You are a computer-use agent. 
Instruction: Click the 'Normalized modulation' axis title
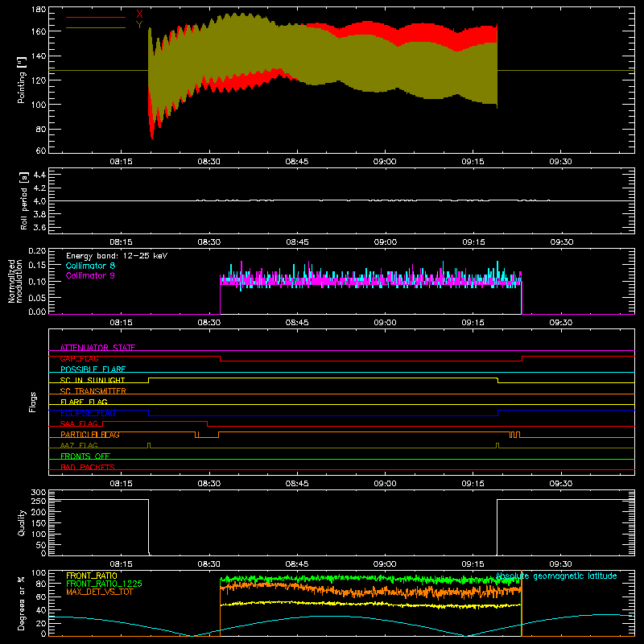pos(15,281)
